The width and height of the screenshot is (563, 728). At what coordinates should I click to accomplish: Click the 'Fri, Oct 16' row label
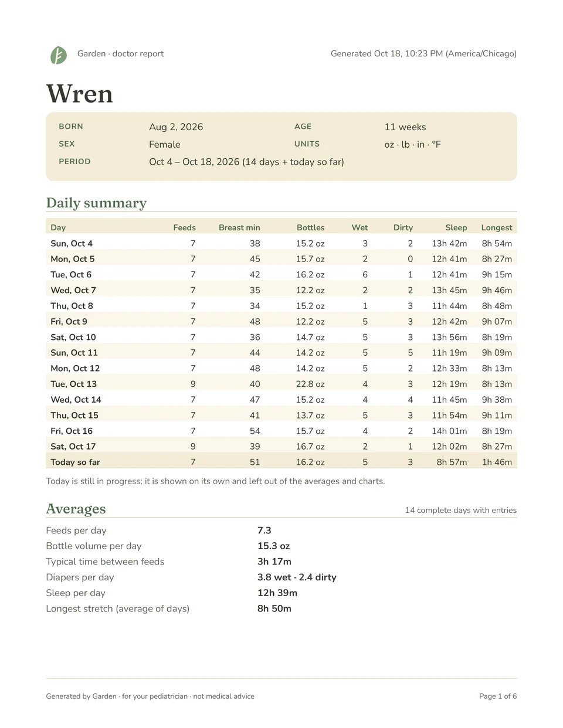[x=72, y=431]
